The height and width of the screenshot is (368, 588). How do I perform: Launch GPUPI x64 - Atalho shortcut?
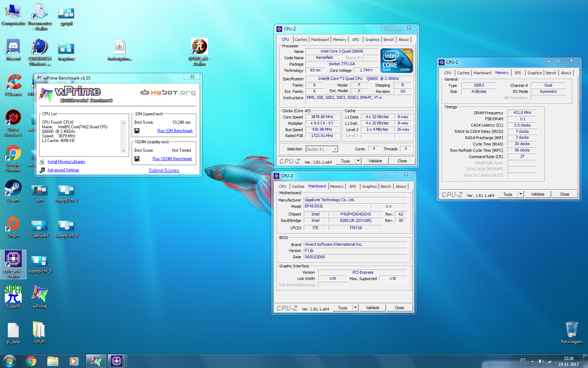199,52
